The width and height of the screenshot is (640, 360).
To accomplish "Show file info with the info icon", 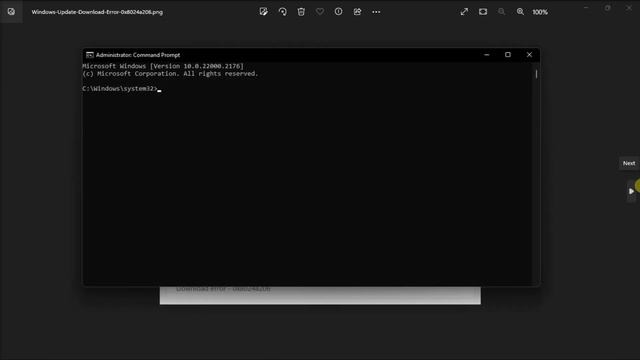I will click(x=338, y=12).
